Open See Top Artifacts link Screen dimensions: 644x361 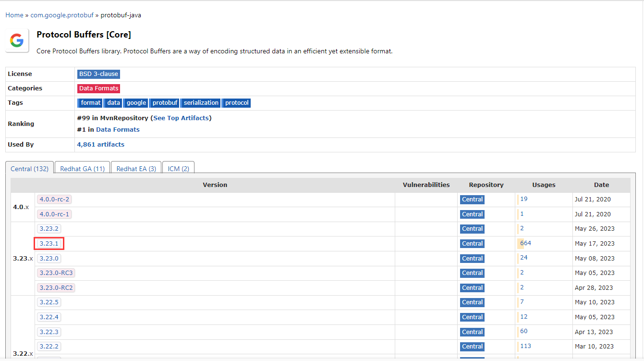point(181,118)
